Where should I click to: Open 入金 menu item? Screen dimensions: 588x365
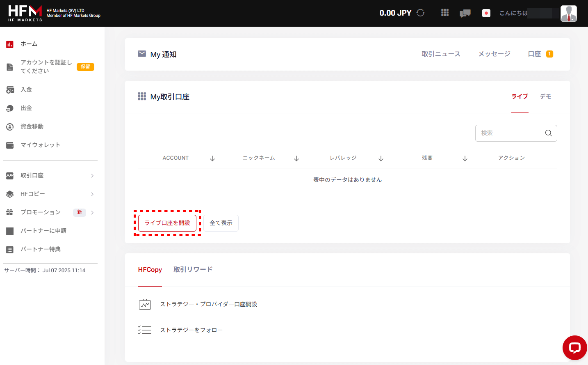point(26,90)
